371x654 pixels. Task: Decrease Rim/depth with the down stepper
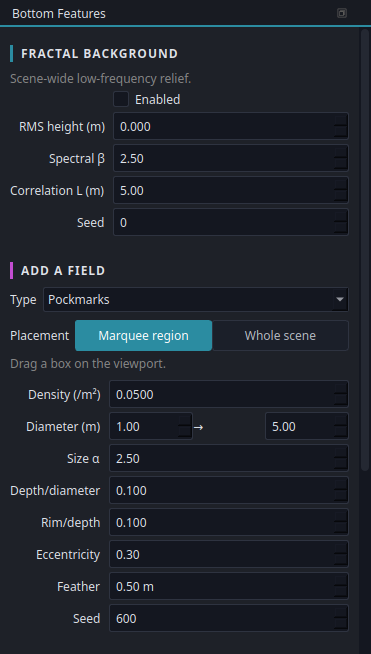click(x=341, y=528)
